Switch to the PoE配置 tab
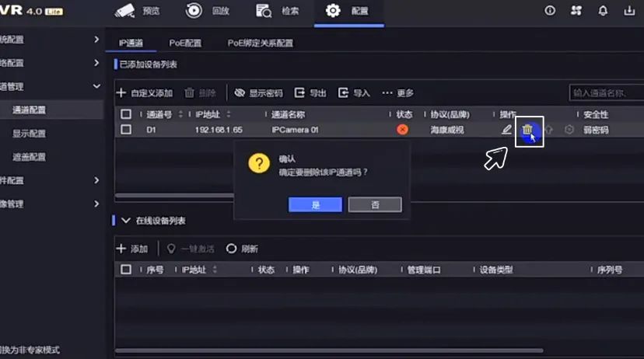The width and height of the screenshot is (644, 359). point(185,44)
